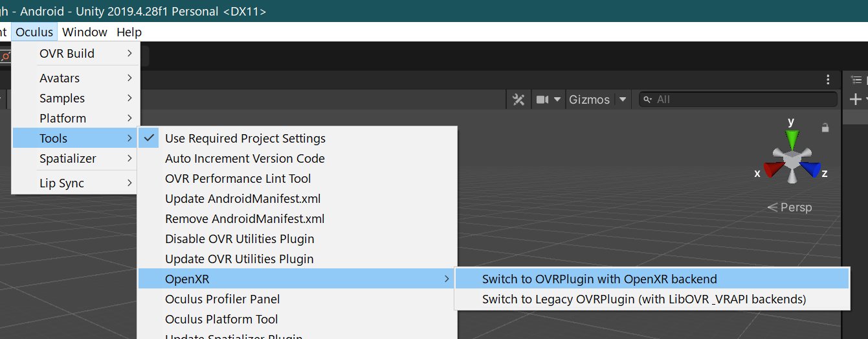Expand the Spatializer submenu
868x339 pixels.
click(76, 158)
